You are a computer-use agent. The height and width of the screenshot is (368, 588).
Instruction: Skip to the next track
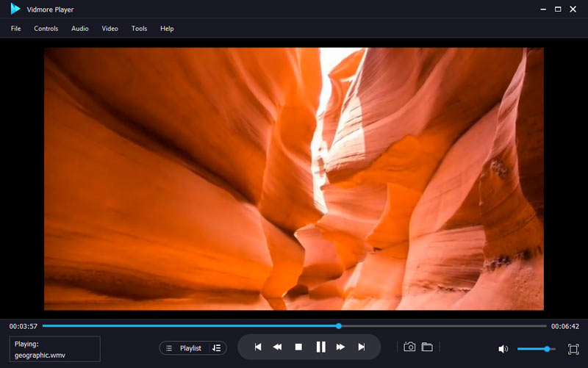(x=361, y=347)
